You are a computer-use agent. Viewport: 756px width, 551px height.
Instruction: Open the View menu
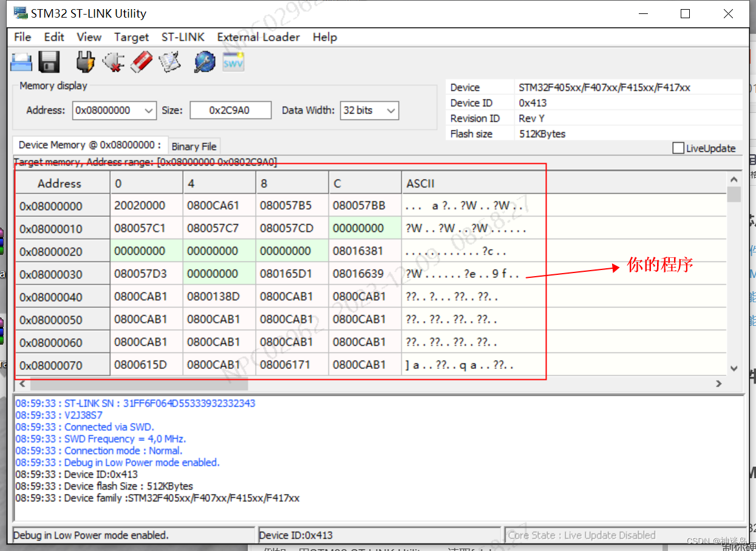click(x=89, y=37)
